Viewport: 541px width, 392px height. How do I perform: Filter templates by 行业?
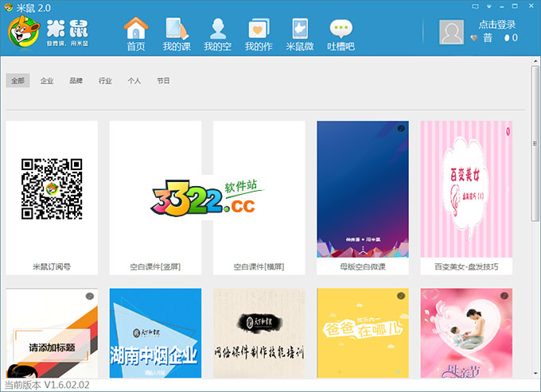(105, 80)
